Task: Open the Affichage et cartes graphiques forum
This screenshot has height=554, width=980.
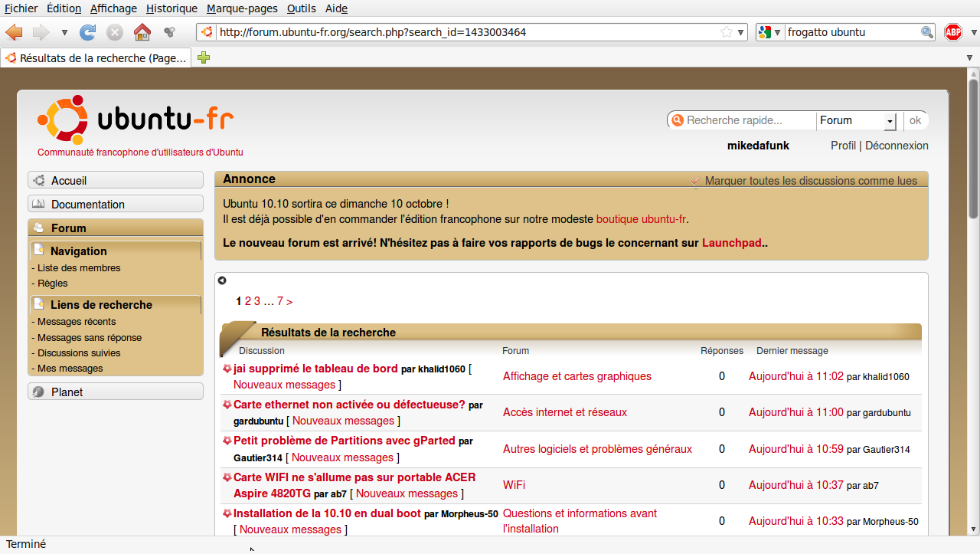Action: [577, 376]
